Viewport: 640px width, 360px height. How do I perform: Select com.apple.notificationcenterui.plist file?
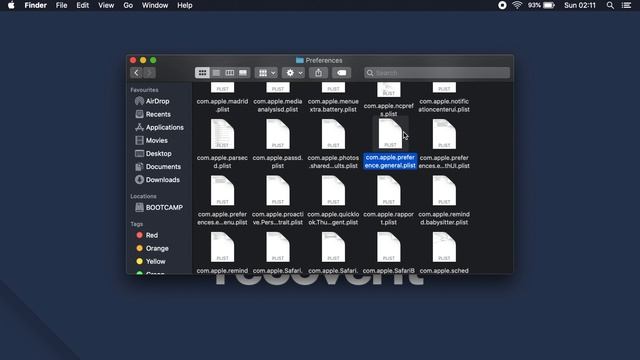444,105
